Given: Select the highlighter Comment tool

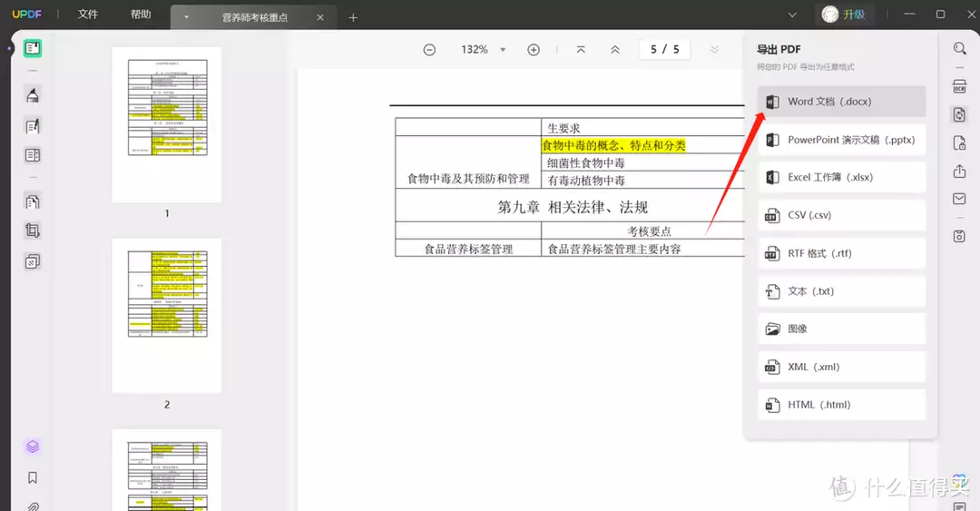Looking at the screenshot, I should pos(33,95).
